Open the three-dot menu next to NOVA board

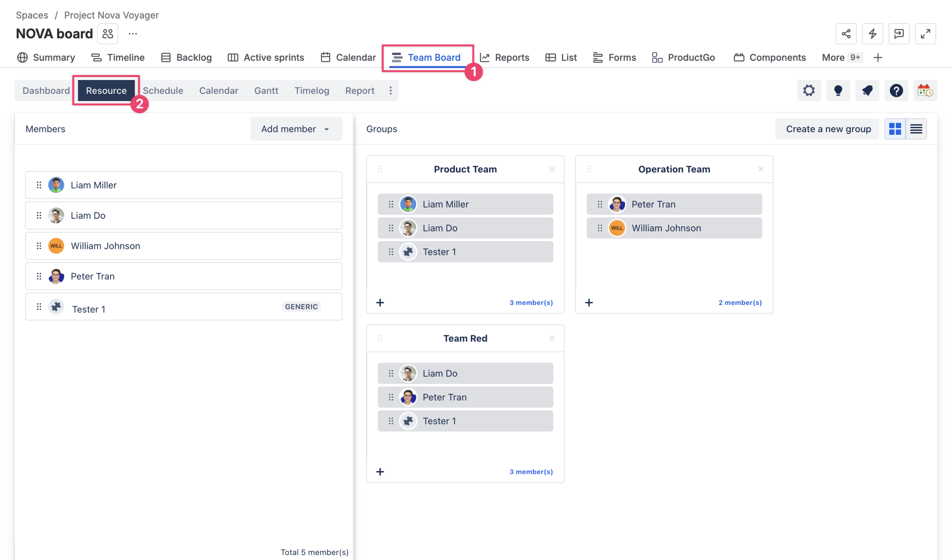point(133,33)
